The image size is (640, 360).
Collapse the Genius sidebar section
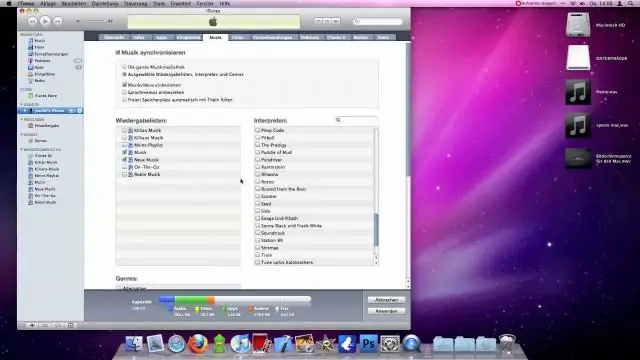[x=22, y=134]
